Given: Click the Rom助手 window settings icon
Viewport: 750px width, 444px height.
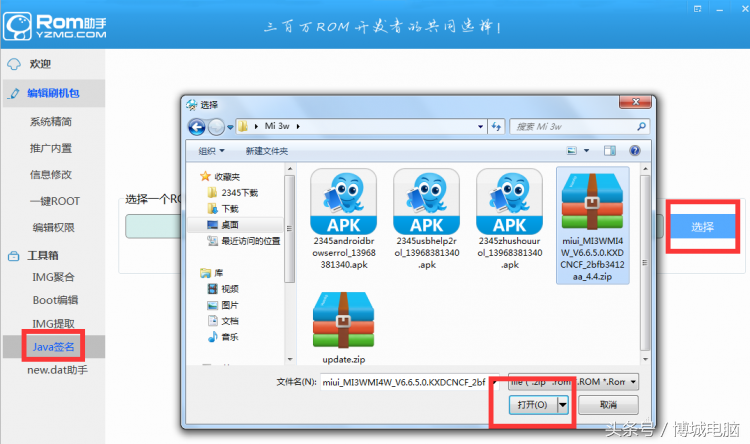Looking at the screenshot, I should pos(697,9).
